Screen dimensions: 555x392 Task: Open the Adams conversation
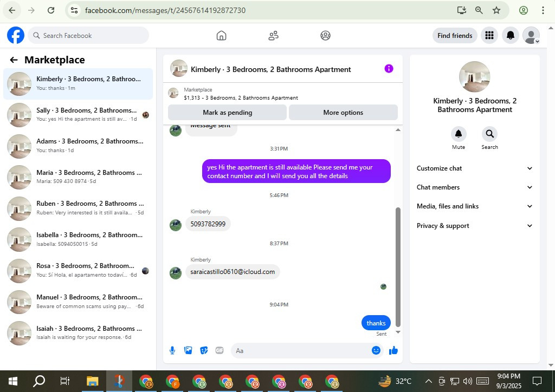tap(78, 146)
